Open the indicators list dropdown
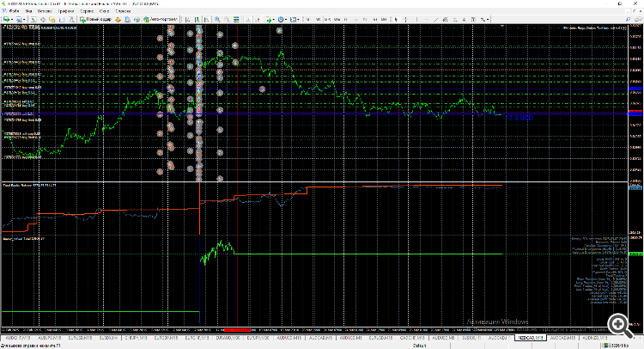Viewport: 644px width, 349px height. 270,19
